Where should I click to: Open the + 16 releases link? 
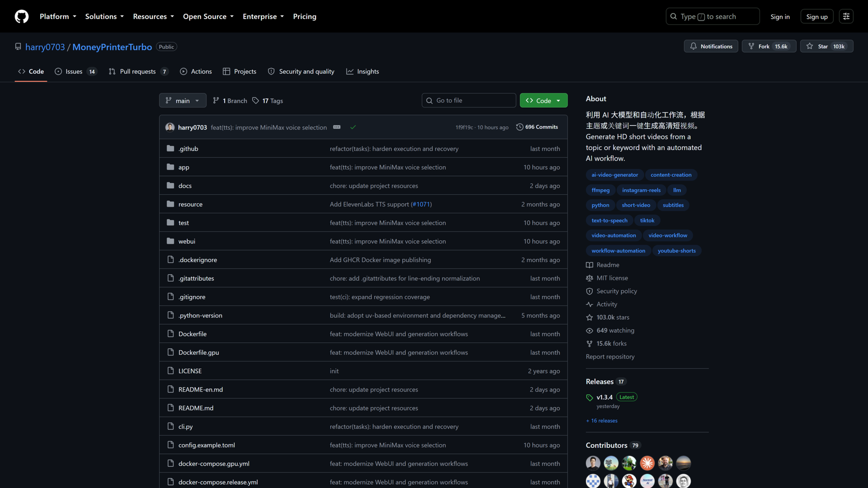tap(602, 421)
